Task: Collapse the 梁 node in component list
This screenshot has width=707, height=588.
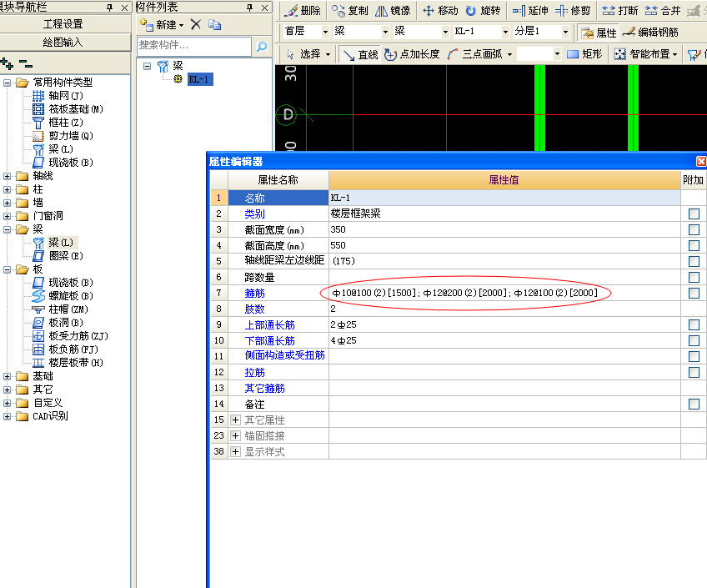Action: [x=147, y=66]
